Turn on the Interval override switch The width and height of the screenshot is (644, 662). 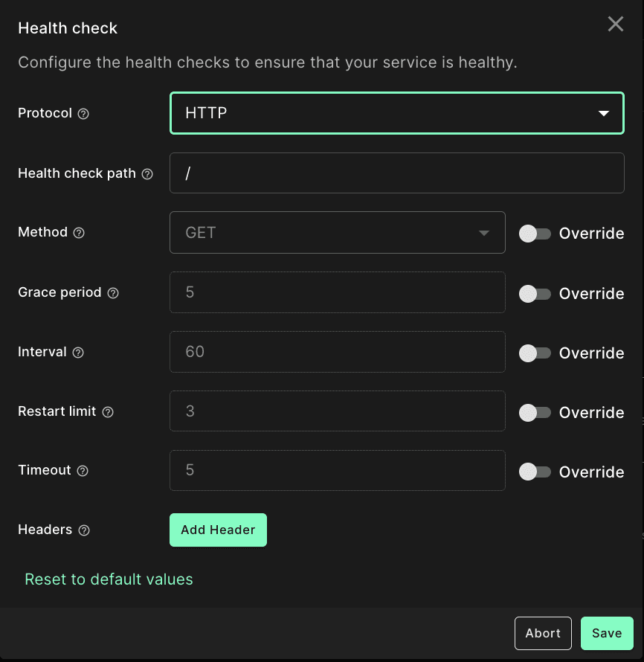[535, 353]
